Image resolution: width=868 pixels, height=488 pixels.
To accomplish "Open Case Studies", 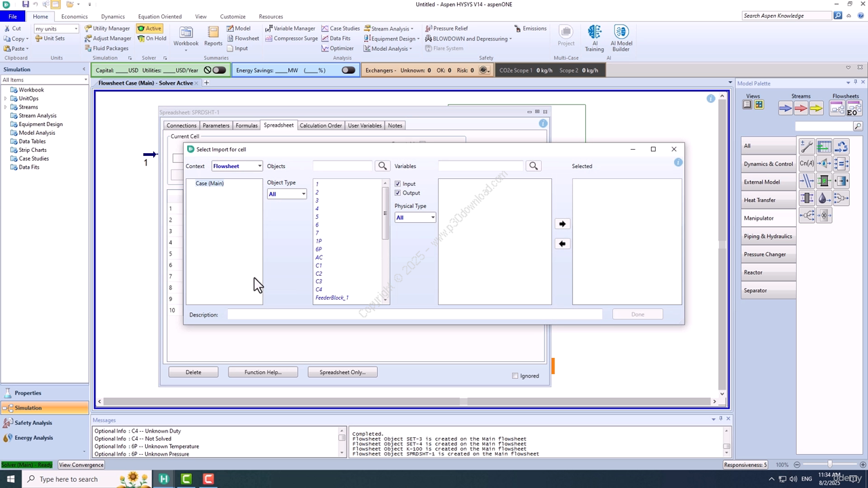I will click(340, 28).
